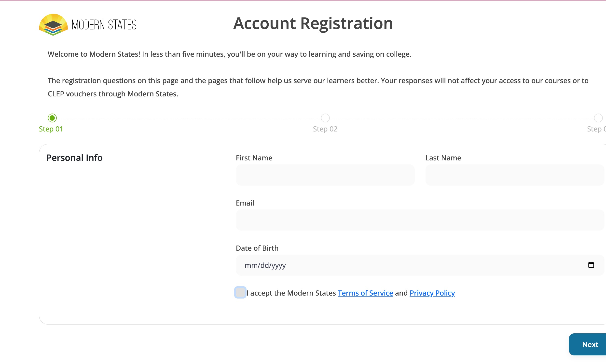Click the Personal Info section heading
Screen dimensions: 606x364
(74, 158)
